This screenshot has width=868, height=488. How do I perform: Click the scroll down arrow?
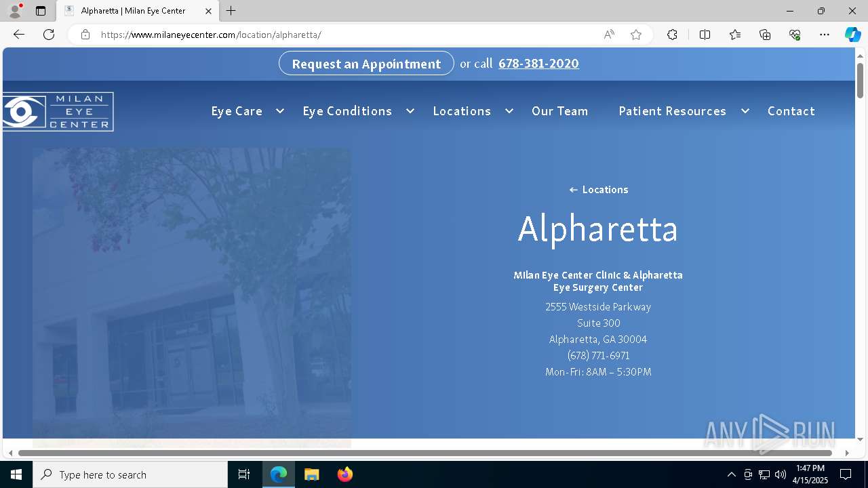point(860,439)
